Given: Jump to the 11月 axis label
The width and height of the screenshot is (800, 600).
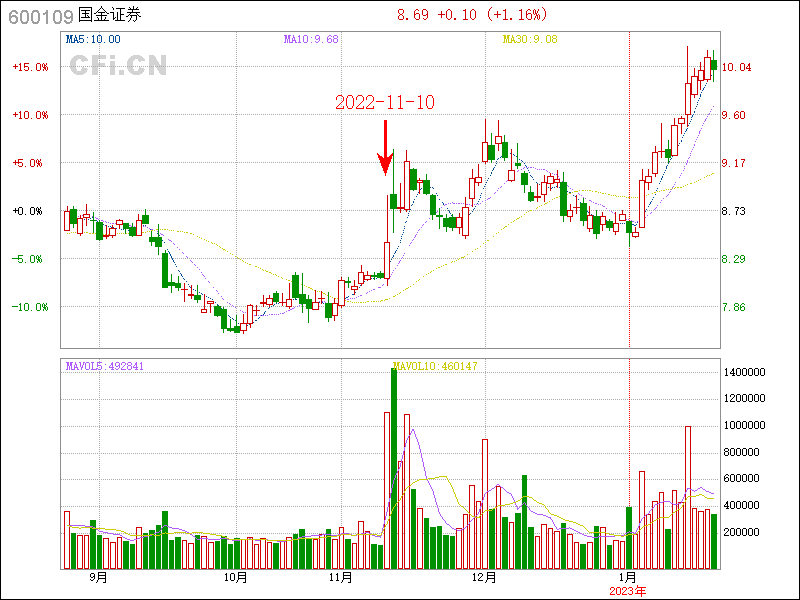Looking at the screenshot, I should tap(340, 578).
